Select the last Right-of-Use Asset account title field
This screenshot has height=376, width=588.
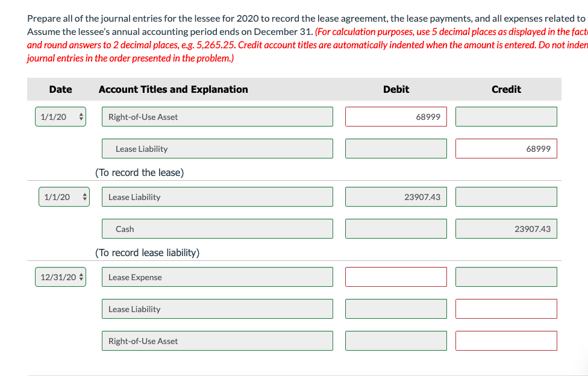click(217, 340)
